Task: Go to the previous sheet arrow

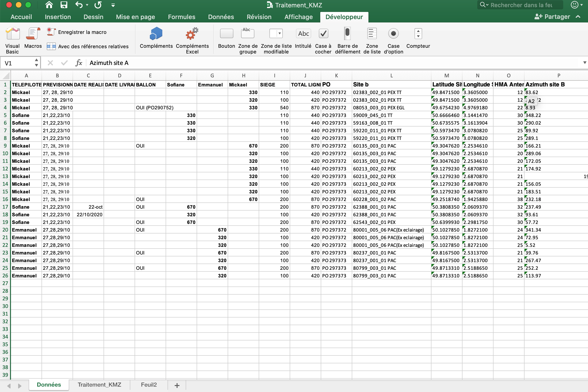Action: [x=9, y=386]
